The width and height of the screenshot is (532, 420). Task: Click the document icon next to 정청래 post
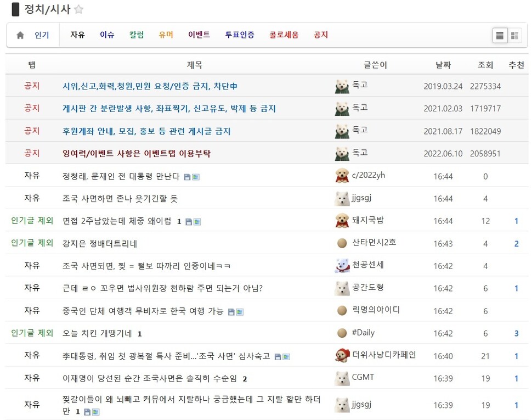click(186, 177)
